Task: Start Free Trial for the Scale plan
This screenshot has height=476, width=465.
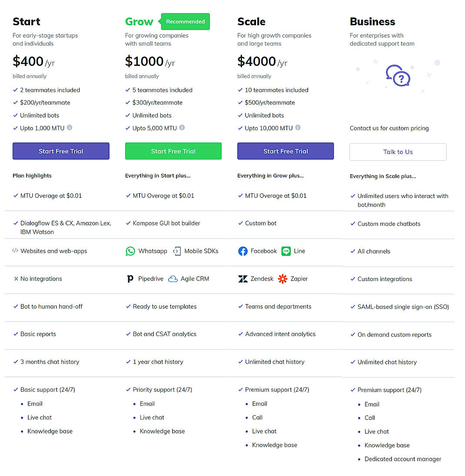Action: click(286, 151)
